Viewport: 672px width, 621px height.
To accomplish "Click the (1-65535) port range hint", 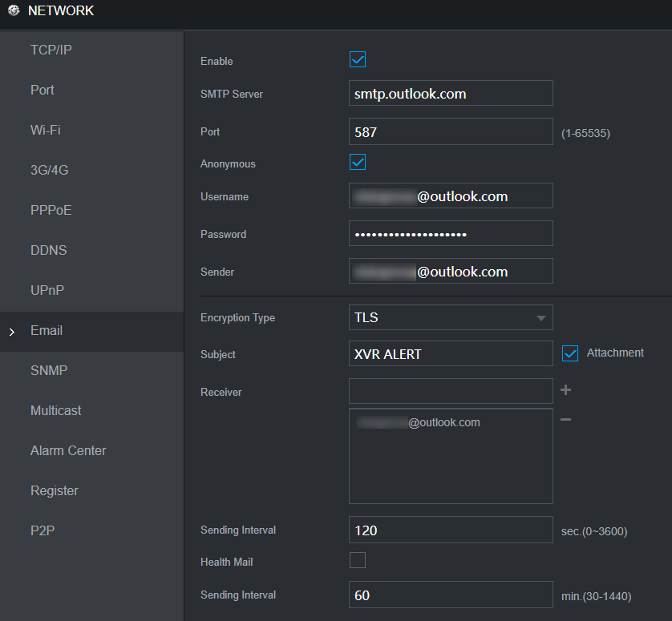I will 585,133.
